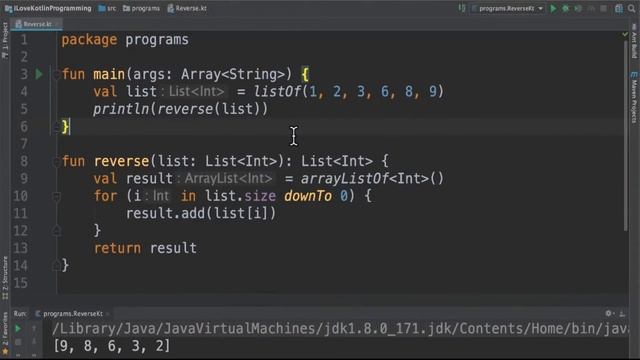
Task: Click 'return result' on line 13
Action: tap(145, 248)
